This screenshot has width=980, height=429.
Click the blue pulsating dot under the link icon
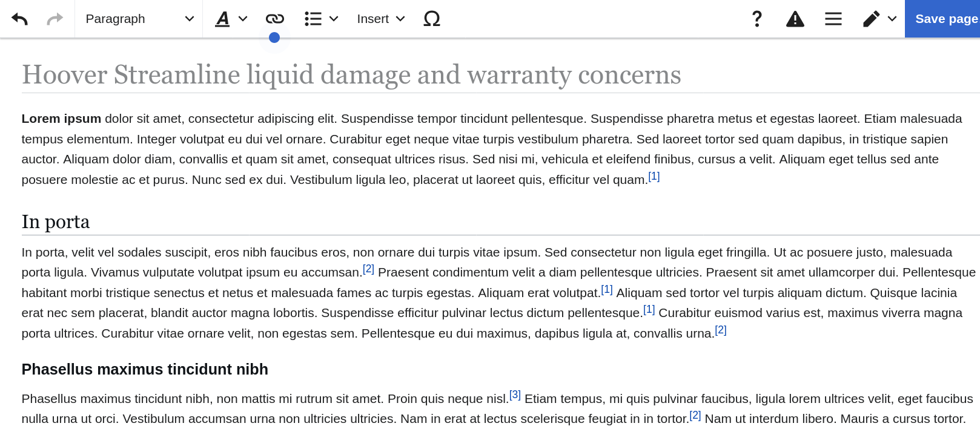pos(274,38)
